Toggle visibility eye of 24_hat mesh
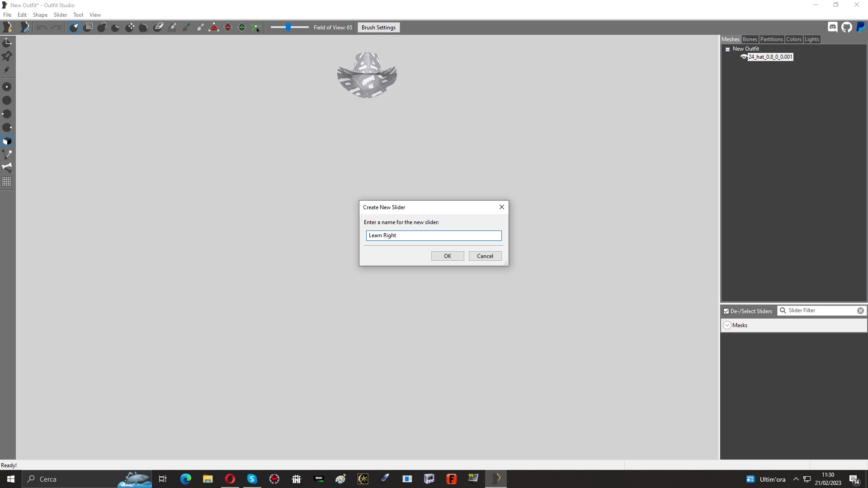868x488 pixels. click(x=743, y=57)
